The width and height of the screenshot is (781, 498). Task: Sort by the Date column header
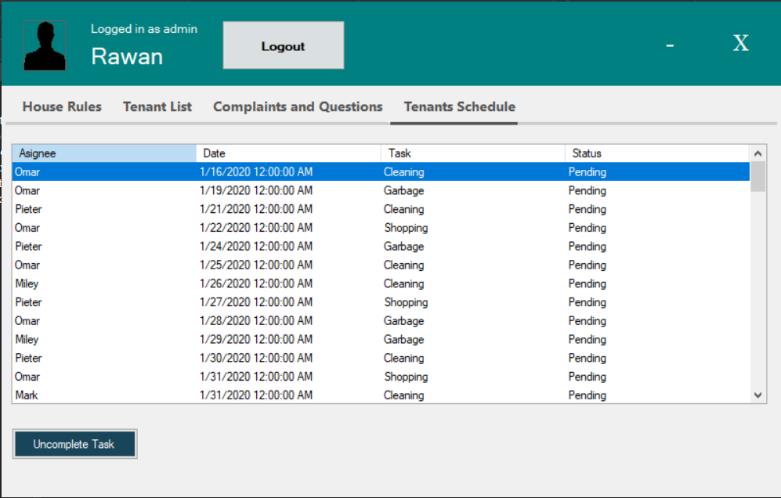point(288,153)
